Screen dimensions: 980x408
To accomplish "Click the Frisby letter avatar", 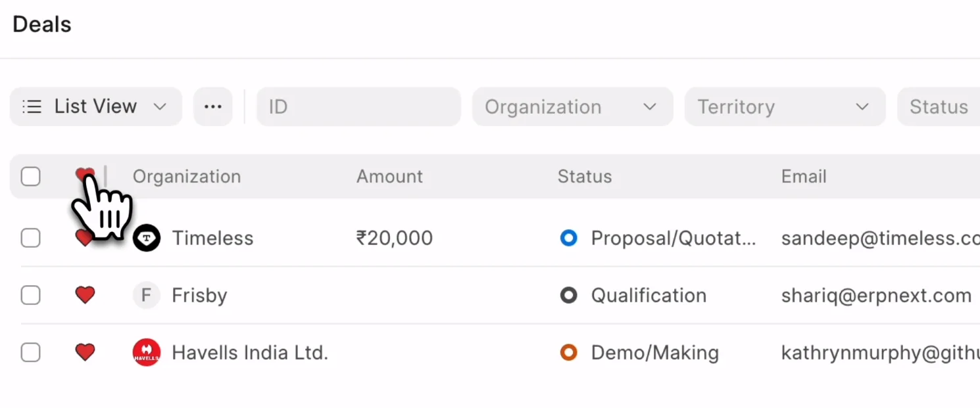I will [x=147, y=296].
